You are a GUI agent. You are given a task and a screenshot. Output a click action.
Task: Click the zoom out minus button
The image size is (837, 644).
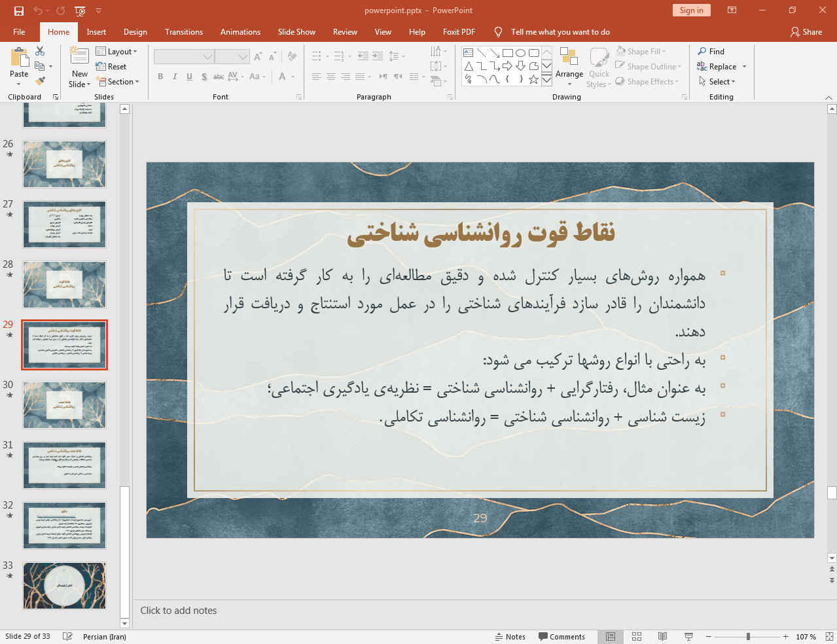(709, 637)
